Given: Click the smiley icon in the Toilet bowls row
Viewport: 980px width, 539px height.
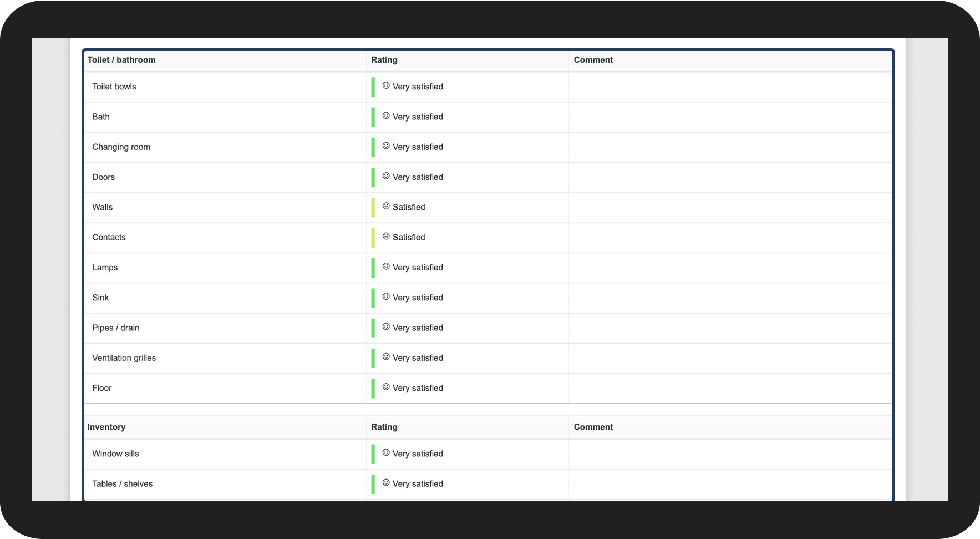Looking at the screenshot, I should [386, 85].
